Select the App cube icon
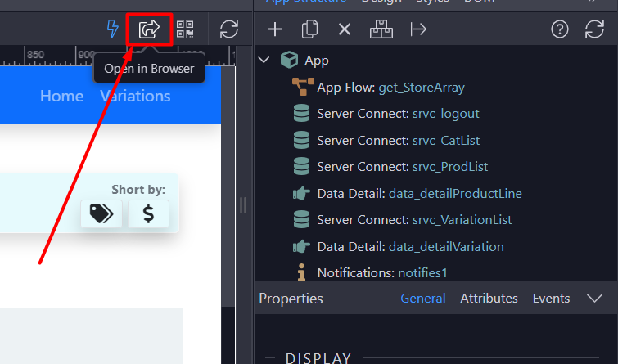The image size is (618, 364). pos(289,60)
